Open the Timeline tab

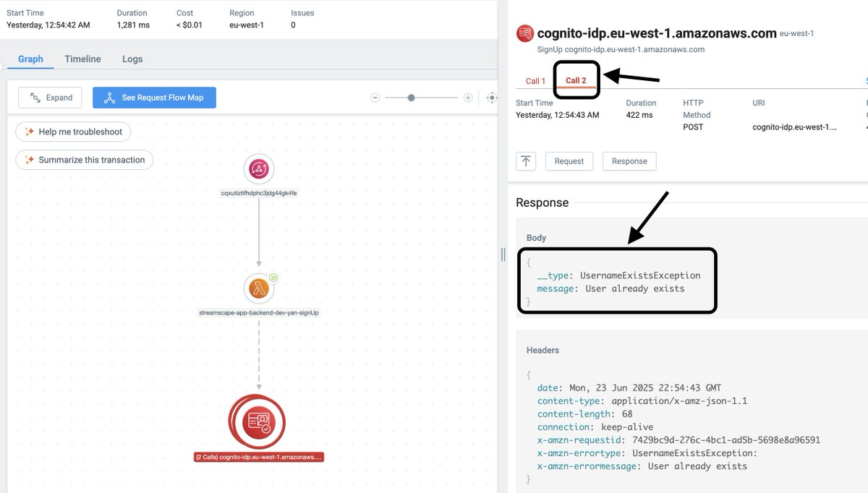pos(82,59)
